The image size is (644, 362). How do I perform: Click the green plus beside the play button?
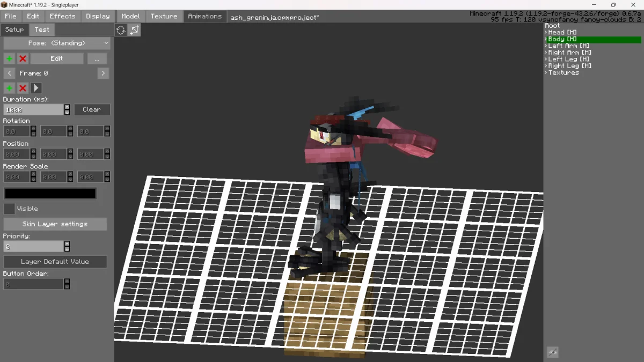(x=9, y=88)
